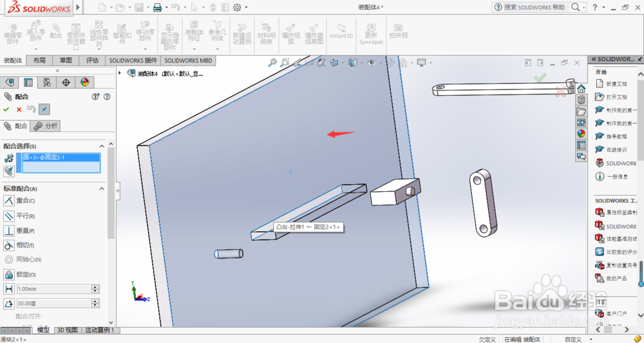Open the Options gear icon
Viewport: 644px width, 343px height.
pyautogui.click(x=237, y=7)
